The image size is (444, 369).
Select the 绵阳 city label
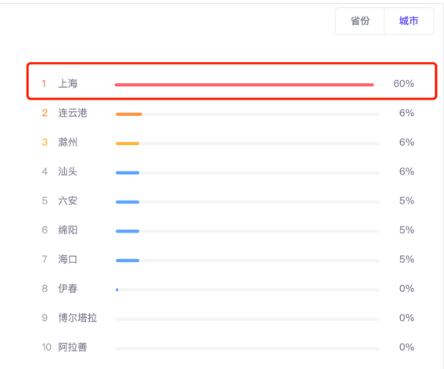point(68,230)
